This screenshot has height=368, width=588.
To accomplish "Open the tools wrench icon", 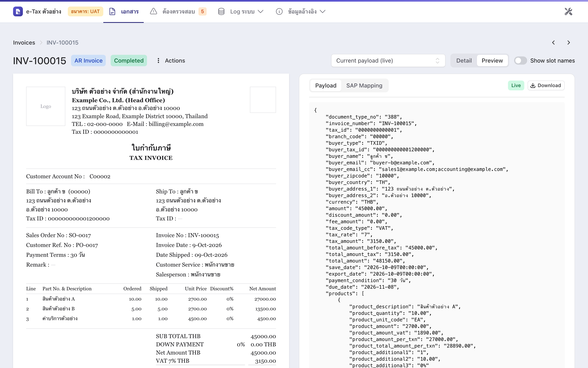I will tap(568, 11).
